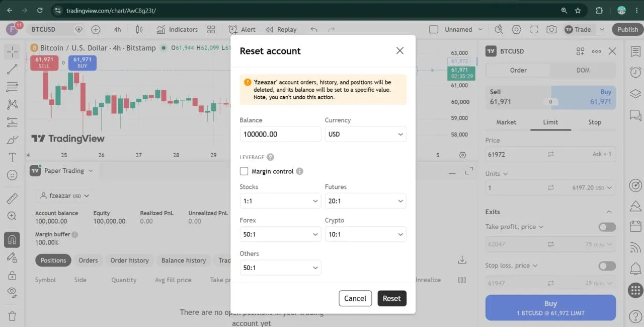Screen dimensions: 644x327
Task: Select the Limit order tab
Action: (x=550, y=122)
